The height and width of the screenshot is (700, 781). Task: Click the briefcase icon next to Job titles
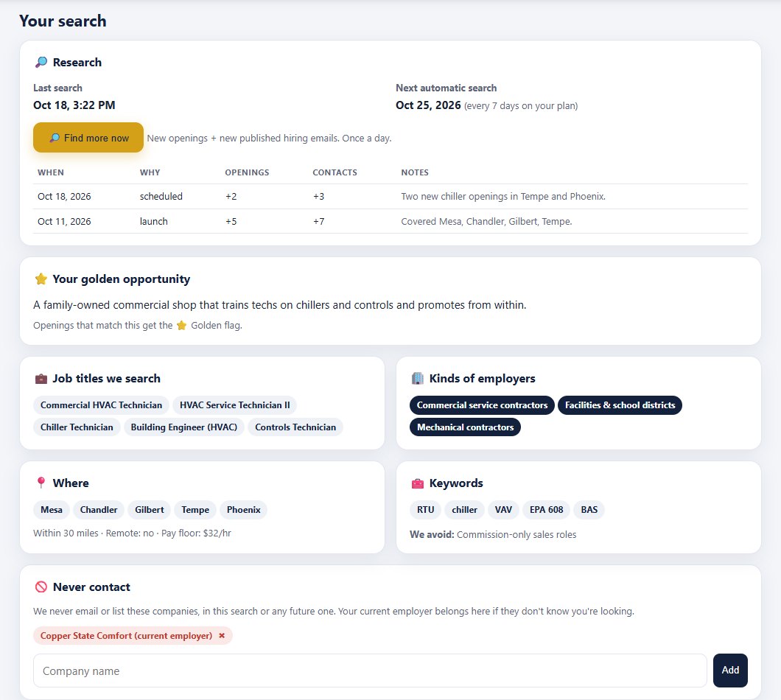click(41, 379)
